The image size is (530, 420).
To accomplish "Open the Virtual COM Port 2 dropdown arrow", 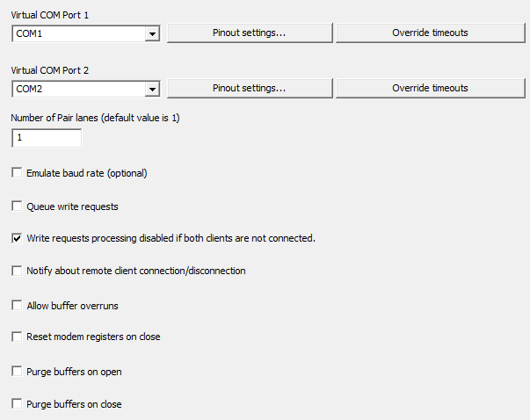I will tap(152, 90).
